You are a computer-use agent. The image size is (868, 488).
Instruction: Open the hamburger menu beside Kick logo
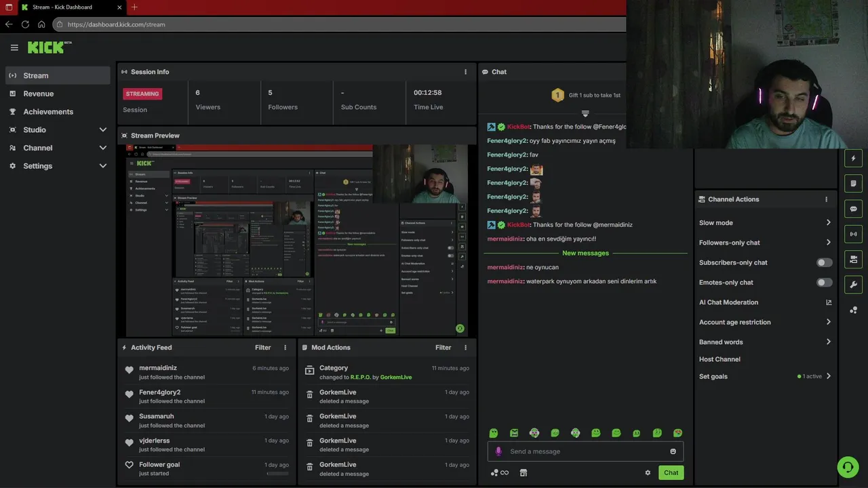[14, 47]
